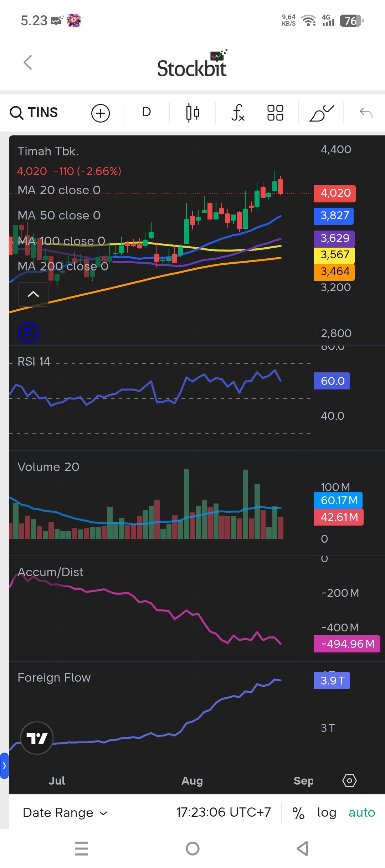Viewport: 385px width, 868px height.
Task: Add symbol with the plus circle icon
Action: tap(101, 113)
